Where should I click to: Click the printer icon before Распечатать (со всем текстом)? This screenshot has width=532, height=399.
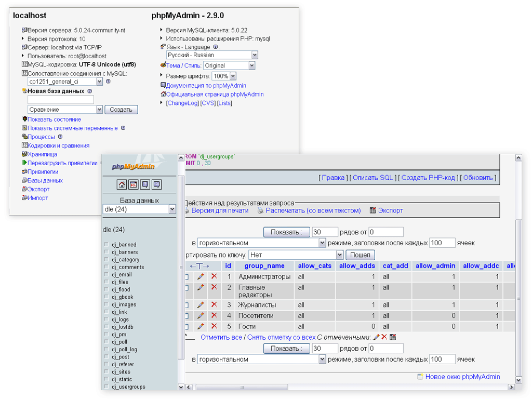pyautogui.click(x=260, y=211)
